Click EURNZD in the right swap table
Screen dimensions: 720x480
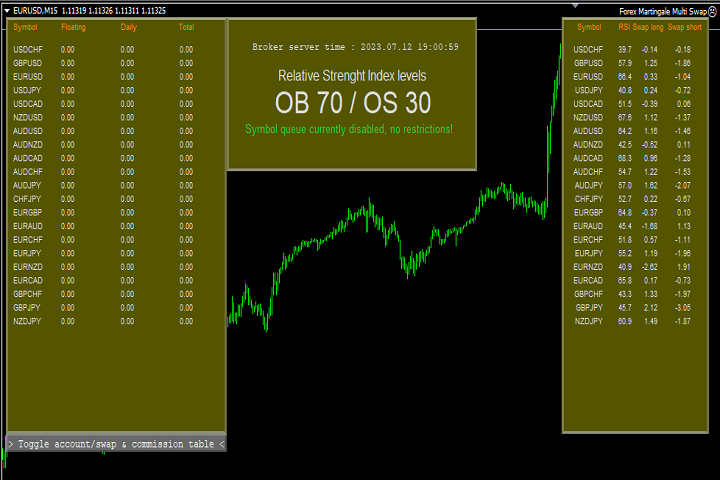pyautogui.click(x=588, y=267)
